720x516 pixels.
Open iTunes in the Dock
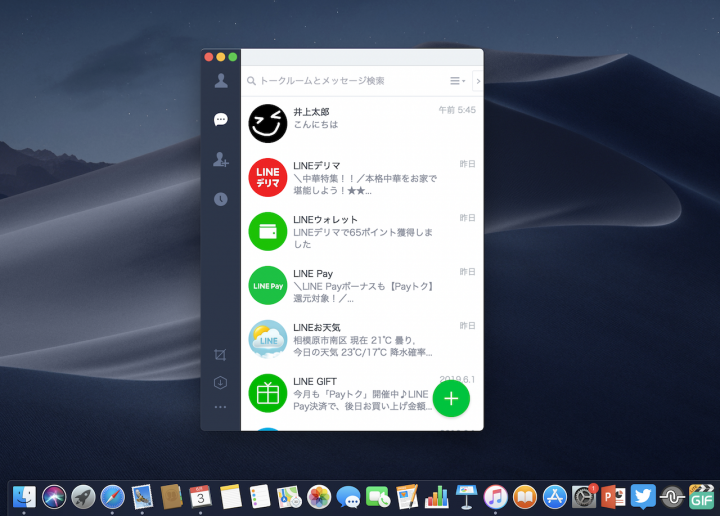[x=495, y=497]
